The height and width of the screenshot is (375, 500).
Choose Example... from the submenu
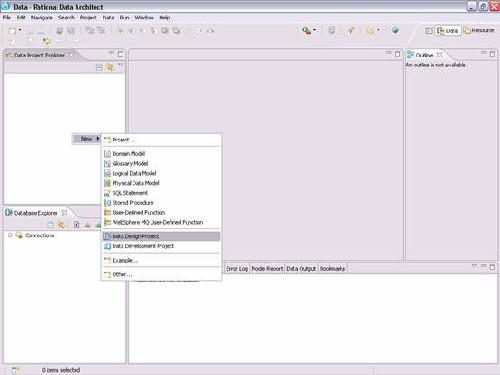(x=162, y=261)
